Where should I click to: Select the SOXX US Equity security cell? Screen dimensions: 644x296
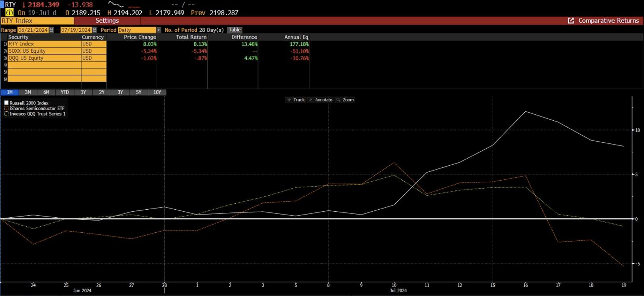(x=44, y=51)
